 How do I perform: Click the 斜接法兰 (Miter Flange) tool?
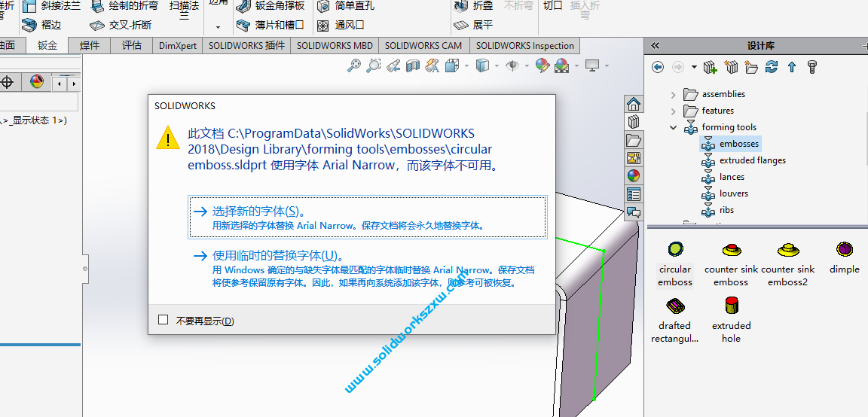point(51,6)
